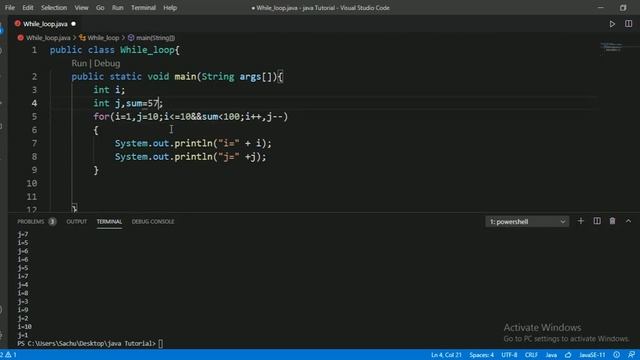Split the editor with split icon

pos(629,24)
